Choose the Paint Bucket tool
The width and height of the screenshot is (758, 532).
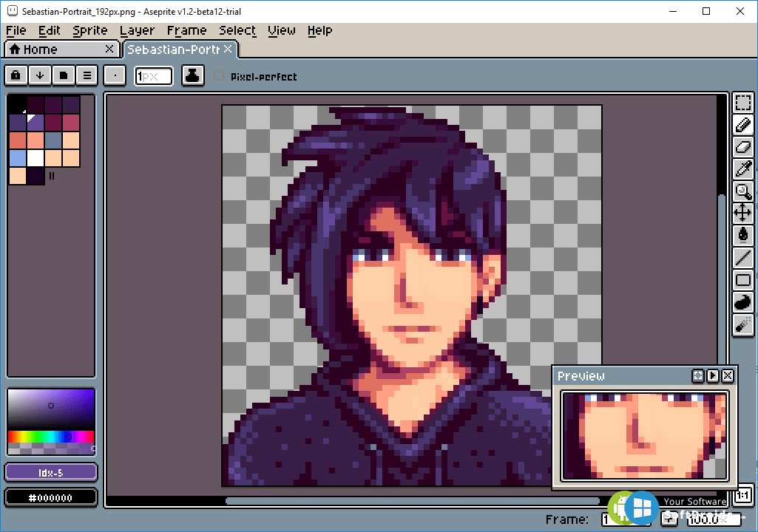click(x=743, y=235)
